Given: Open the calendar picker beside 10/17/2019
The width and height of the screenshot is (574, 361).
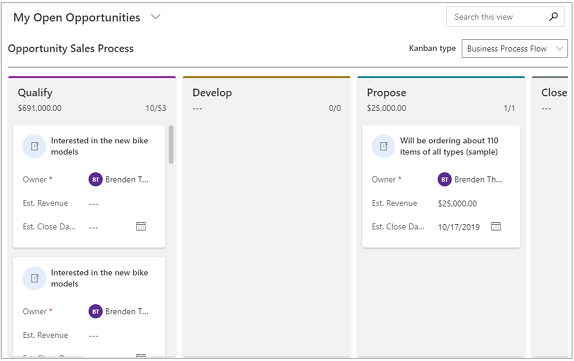Looking at the screenshot, I should tap(496, 226).
